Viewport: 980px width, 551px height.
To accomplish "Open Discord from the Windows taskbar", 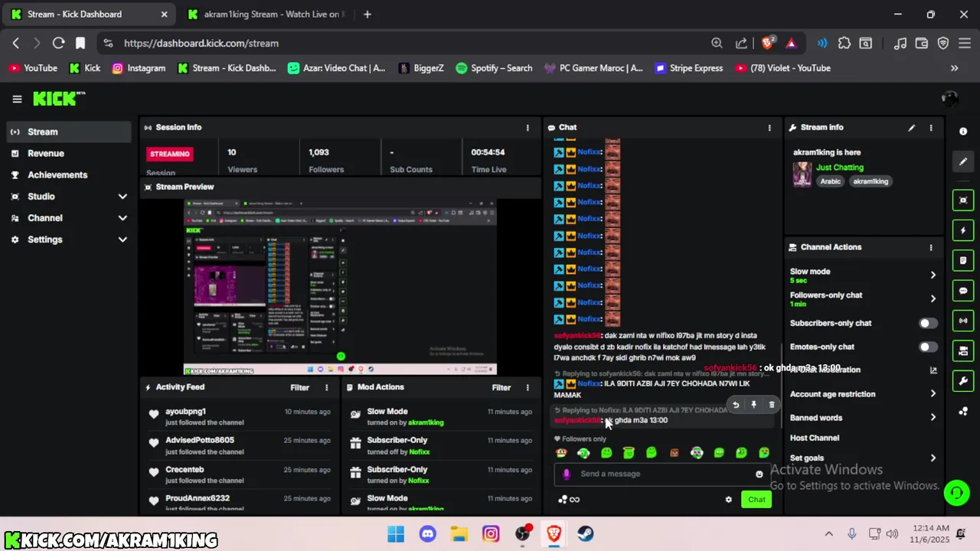I will click(427, 533).
